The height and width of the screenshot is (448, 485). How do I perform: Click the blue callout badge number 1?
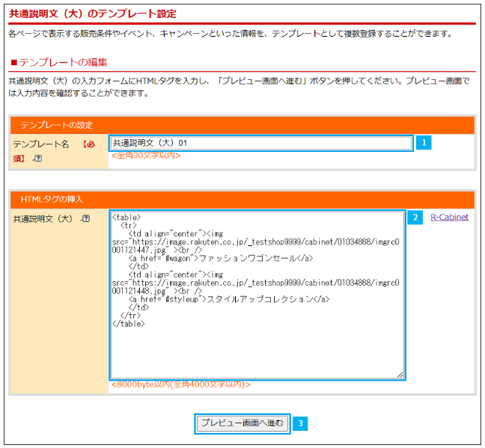[x=424, y=142]
